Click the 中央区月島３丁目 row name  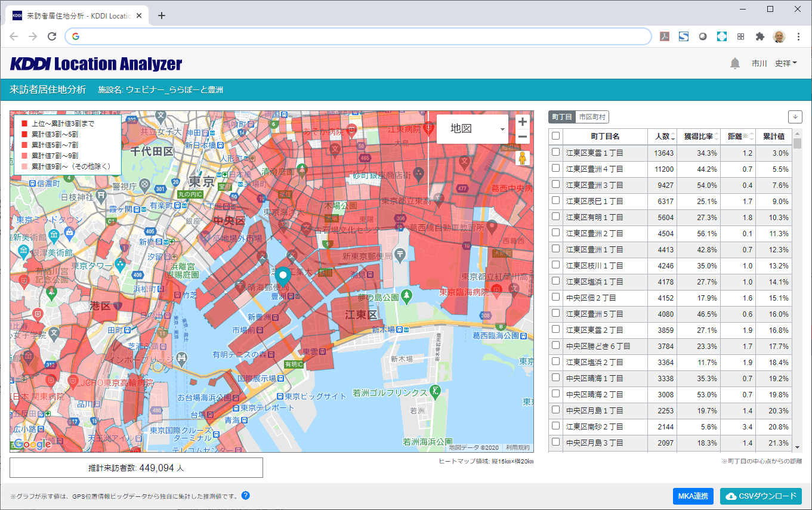(594, 443)
